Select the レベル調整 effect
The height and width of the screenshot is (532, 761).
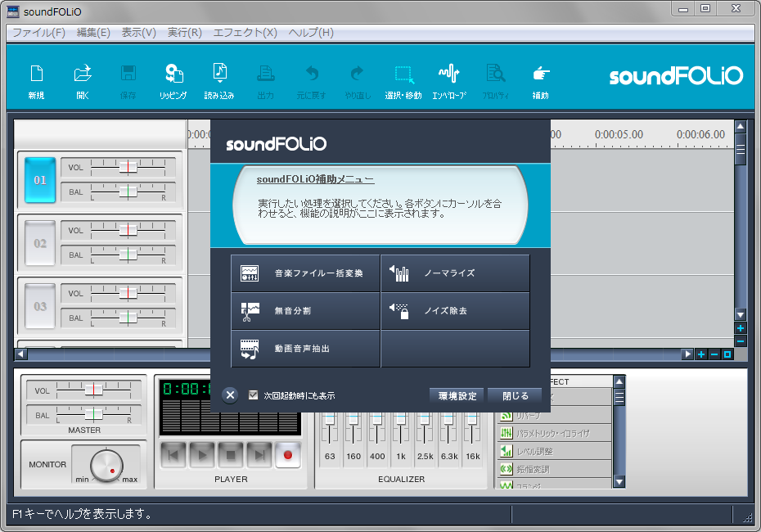tap(554, 452)
